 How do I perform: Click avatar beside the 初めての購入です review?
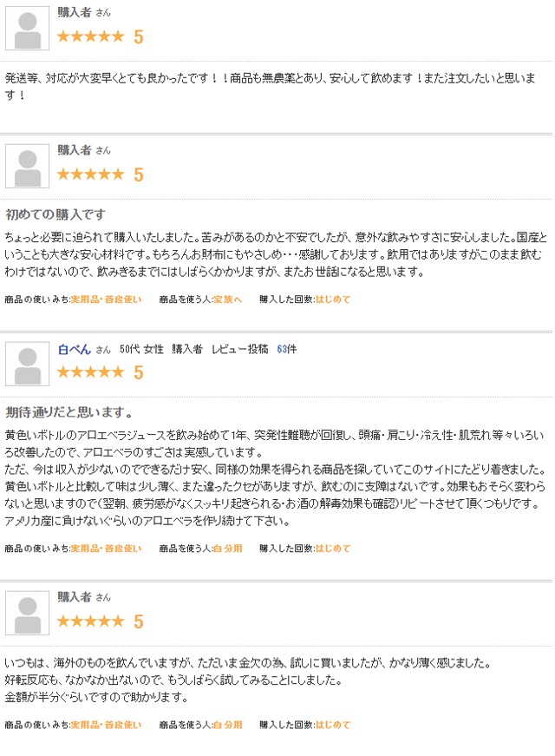(28, 166)
